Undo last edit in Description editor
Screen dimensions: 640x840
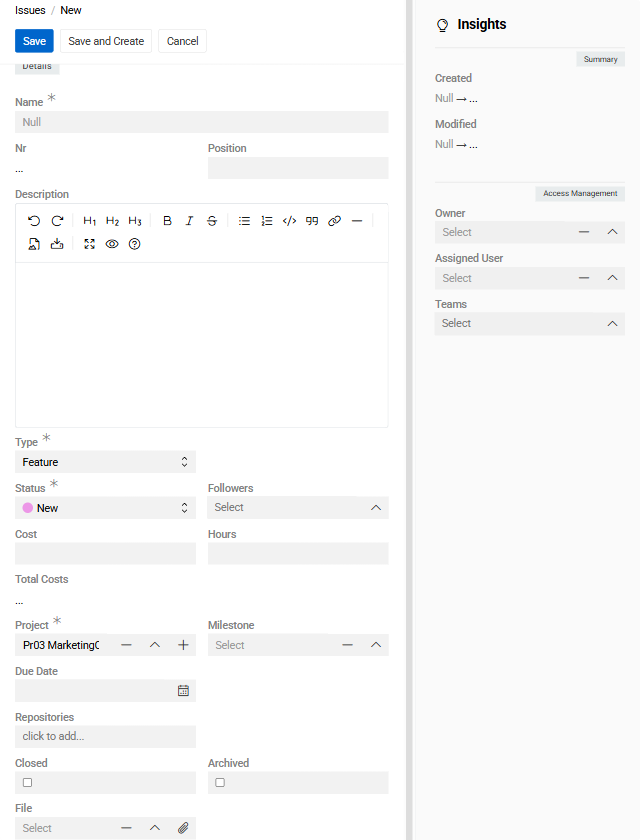[x=34, y=221]
